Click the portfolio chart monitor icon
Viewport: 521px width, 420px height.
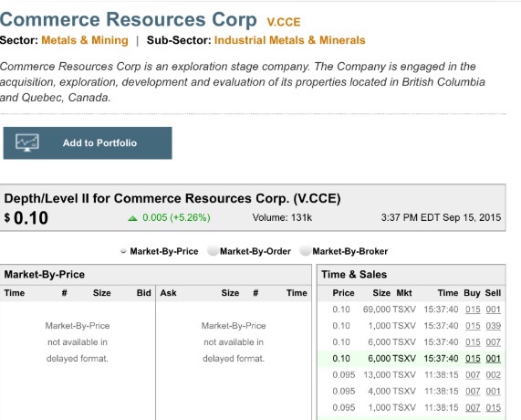[27, 142]
